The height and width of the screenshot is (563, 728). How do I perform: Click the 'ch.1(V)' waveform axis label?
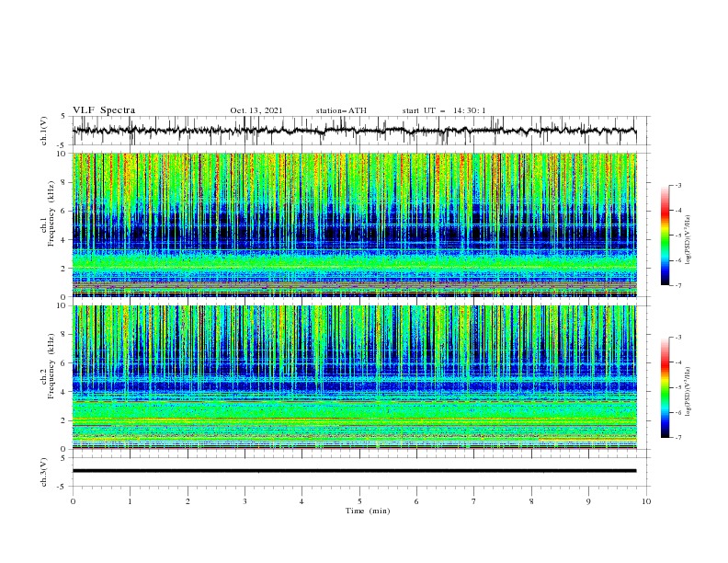point(44,131)
